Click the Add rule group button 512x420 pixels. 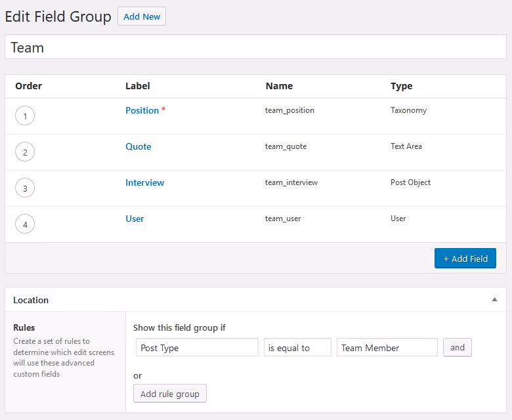pos(170,394)
